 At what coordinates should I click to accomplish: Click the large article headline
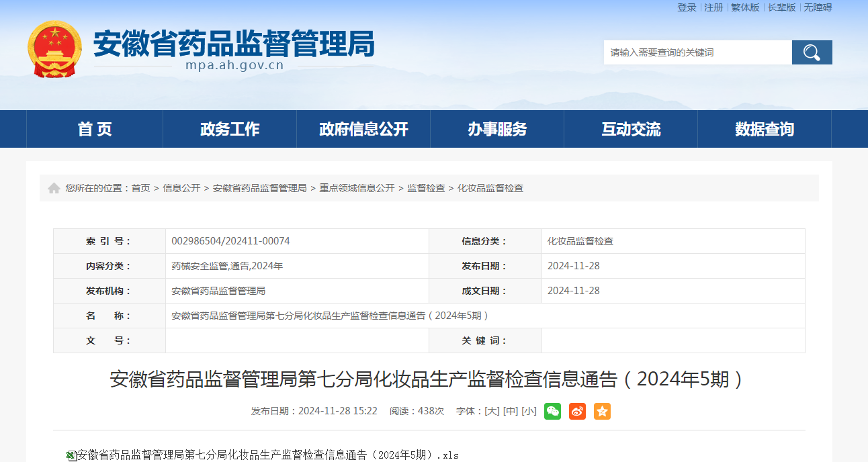tap(429, 379)
